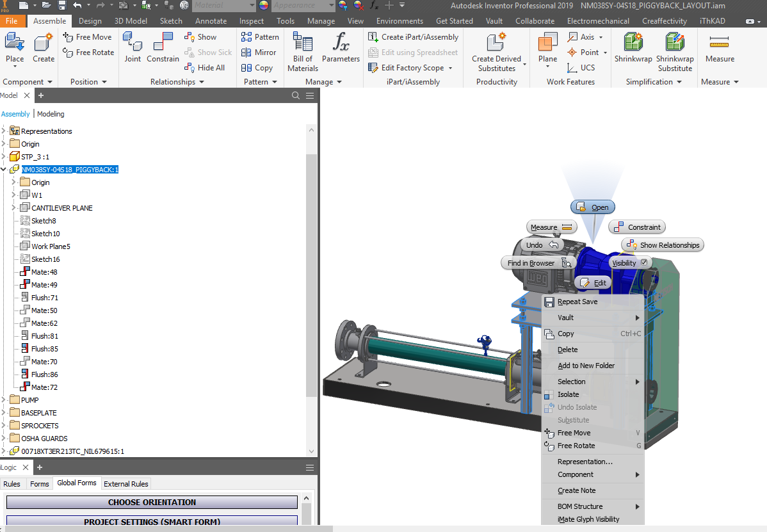Click Hide All relationships
Screen dimensions: 767x532
204,67
